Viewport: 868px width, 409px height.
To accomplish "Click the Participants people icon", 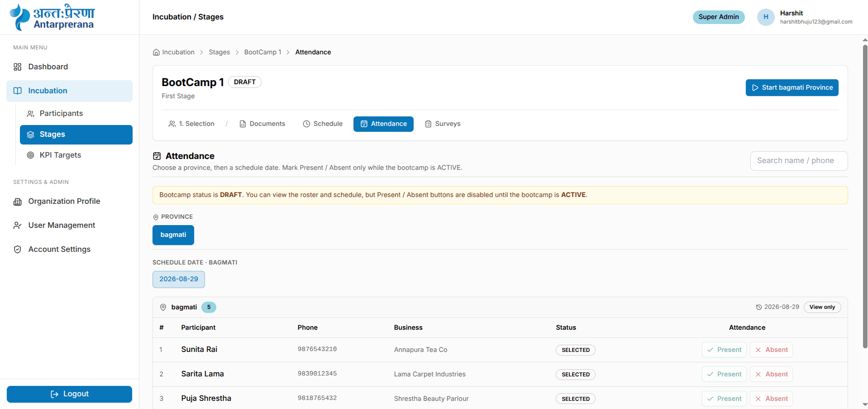I will pos(31,114).
